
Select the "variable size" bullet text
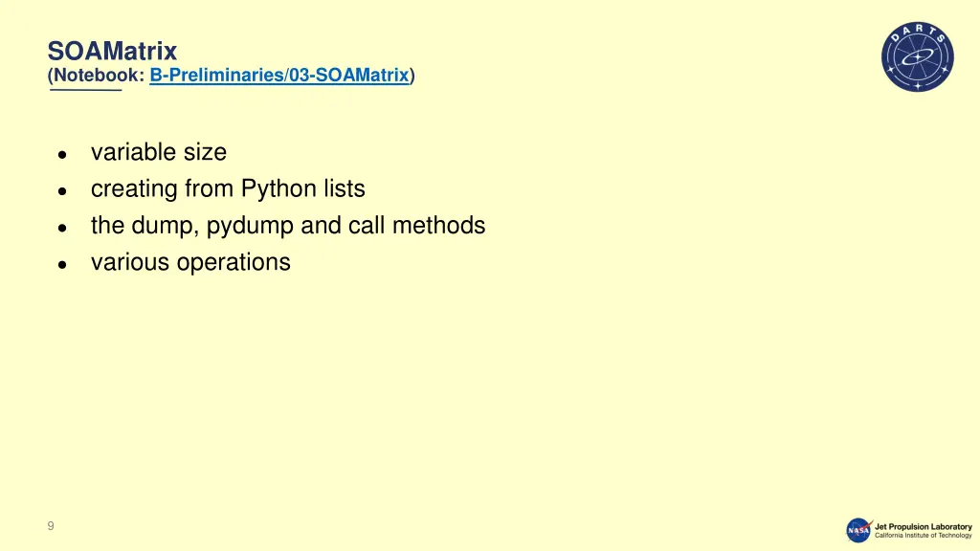pyautogui.click(x=159, y=152)
